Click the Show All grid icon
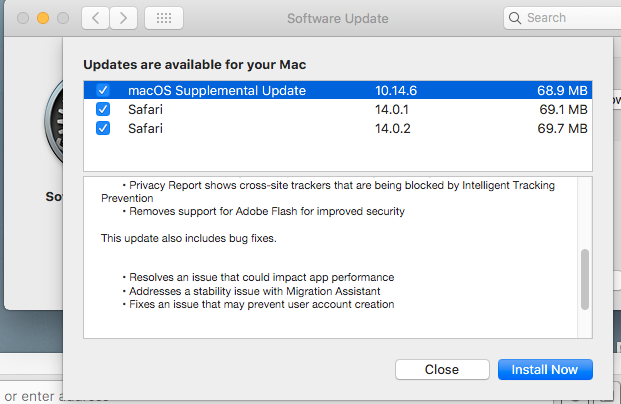 point(164,18)
